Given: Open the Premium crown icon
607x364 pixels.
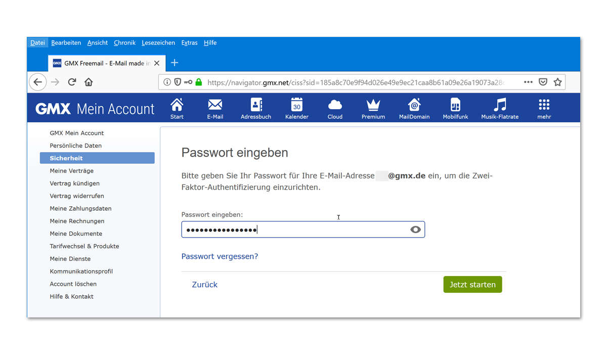Looking at the screenshot, I should pos(373,105).
